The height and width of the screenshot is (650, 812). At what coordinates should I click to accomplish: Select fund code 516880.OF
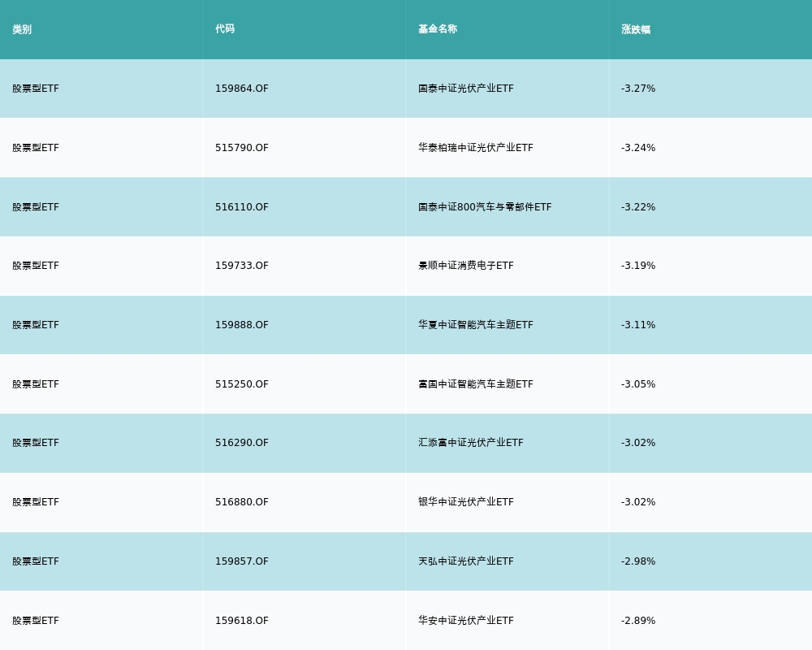(x=242, y=502)
